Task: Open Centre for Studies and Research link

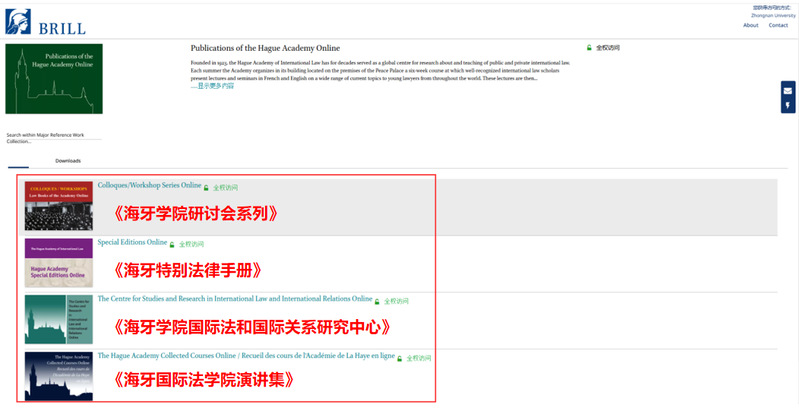Action: click(x=234, y=298)
